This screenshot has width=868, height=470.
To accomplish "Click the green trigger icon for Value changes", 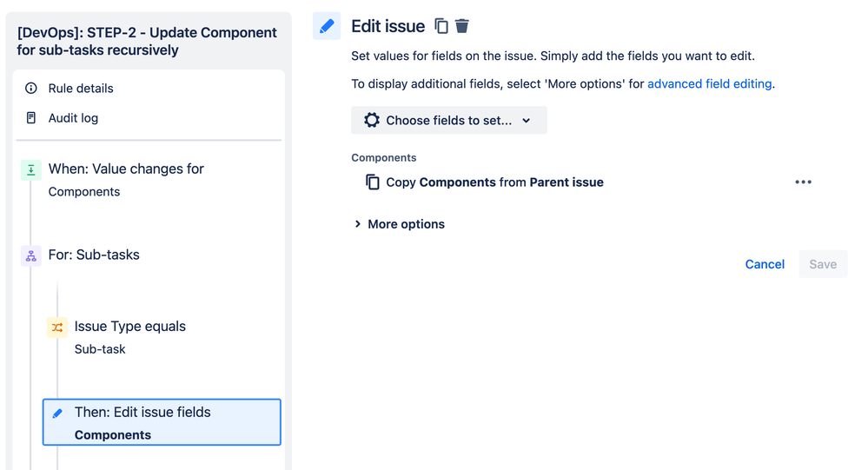I will tap(31, 170).
